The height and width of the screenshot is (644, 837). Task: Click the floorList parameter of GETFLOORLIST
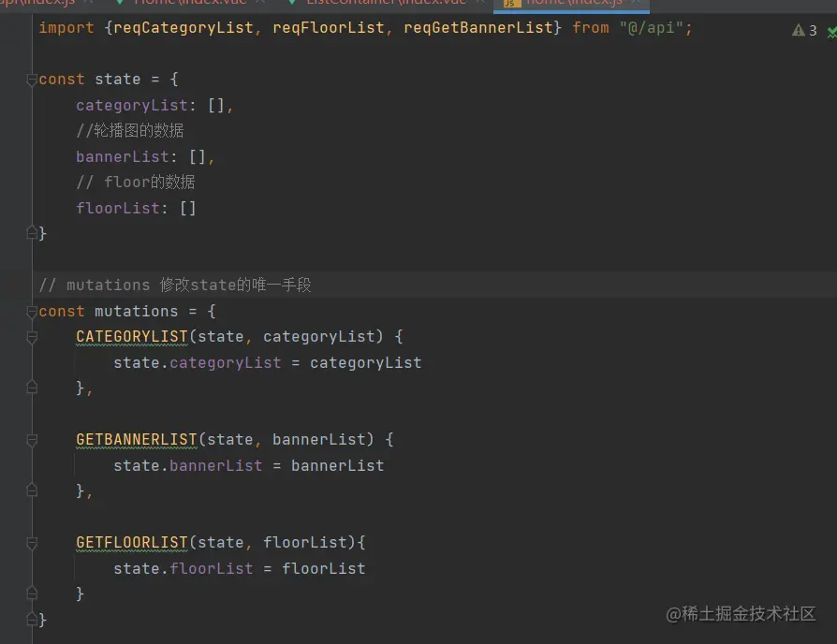(x=305, y=543)
